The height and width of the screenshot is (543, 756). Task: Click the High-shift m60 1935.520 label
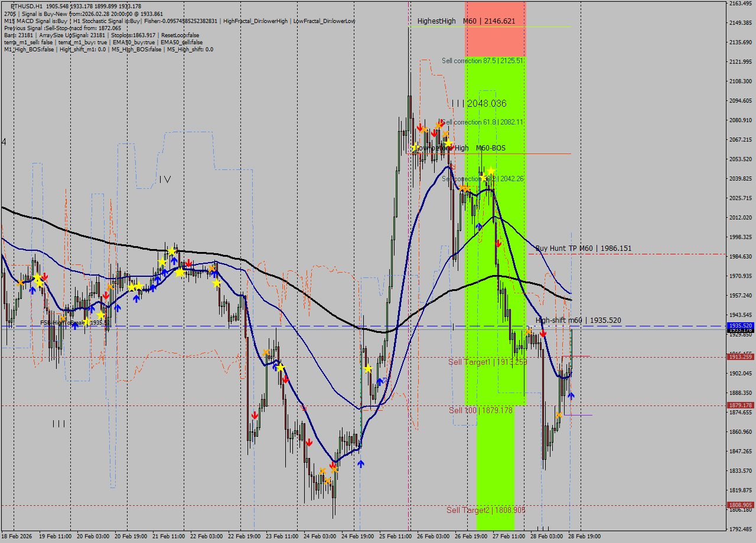578,320
